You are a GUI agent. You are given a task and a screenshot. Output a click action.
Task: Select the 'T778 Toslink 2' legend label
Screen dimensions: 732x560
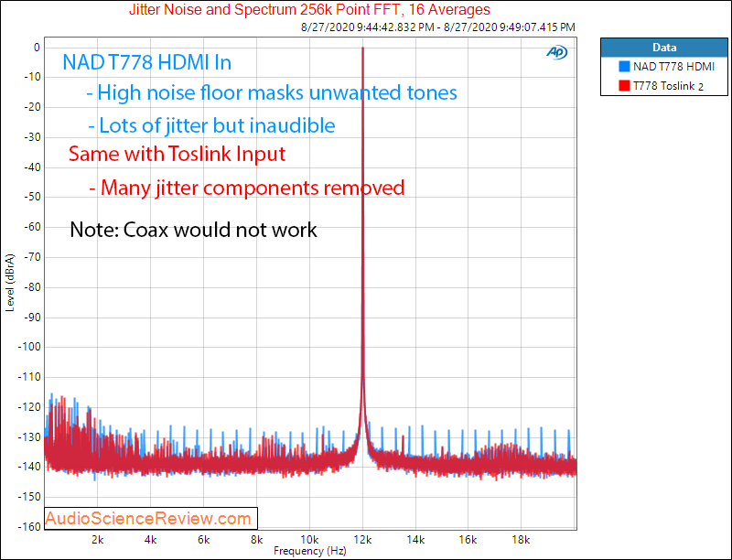(668, 86)
